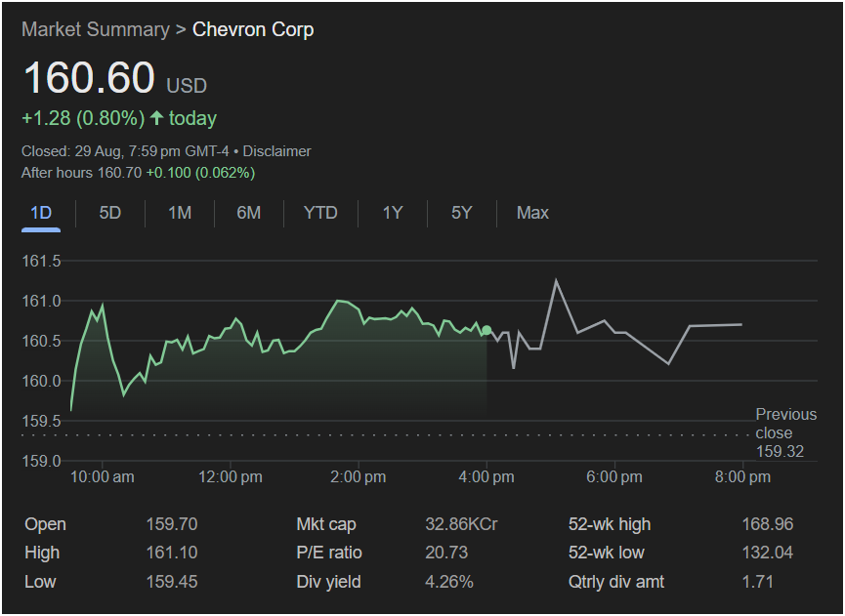Select the Max range tab
845x616 pixels.
tap(532, 213)
